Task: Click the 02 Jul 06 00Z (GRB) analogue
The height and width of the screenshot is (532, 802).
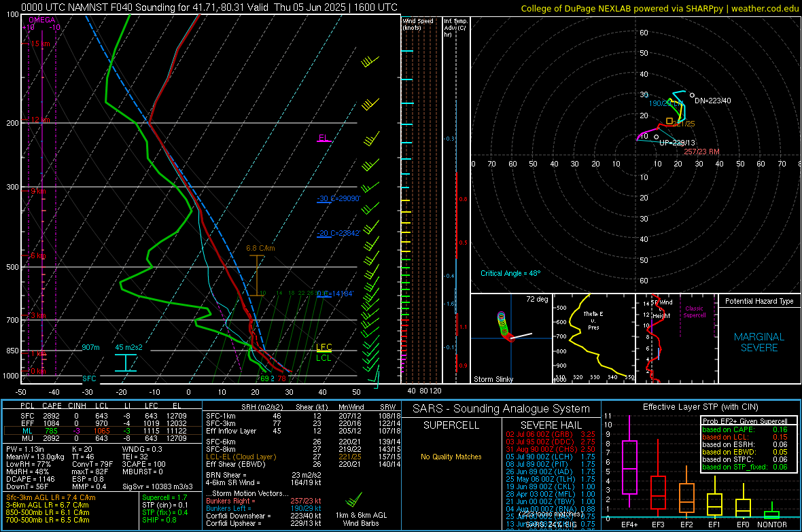Action: 551,434
